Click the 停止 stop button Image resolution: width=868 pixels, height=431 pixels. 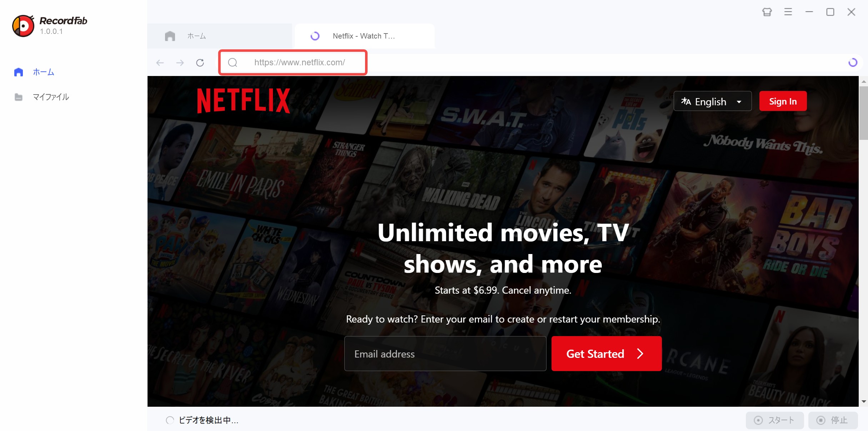(x=833, y=420)
